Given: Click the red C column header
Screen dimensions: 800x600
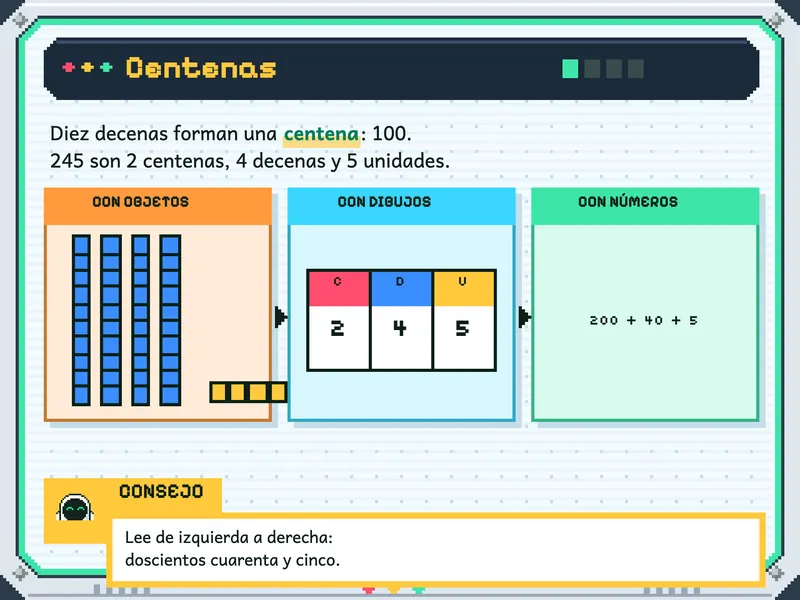Looking at the screenshot, I should coord(339,289).
